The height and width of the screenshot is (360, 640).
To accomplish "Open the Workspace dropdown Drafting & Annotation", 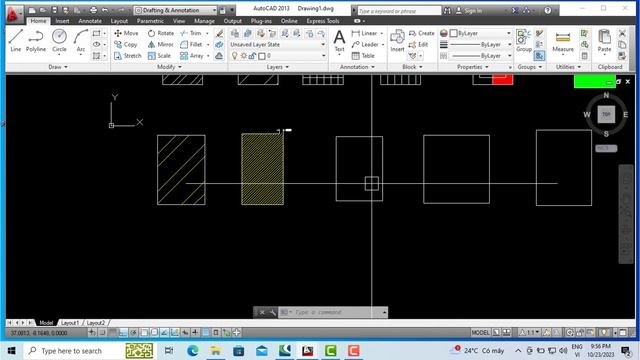I will click(176, 10).
